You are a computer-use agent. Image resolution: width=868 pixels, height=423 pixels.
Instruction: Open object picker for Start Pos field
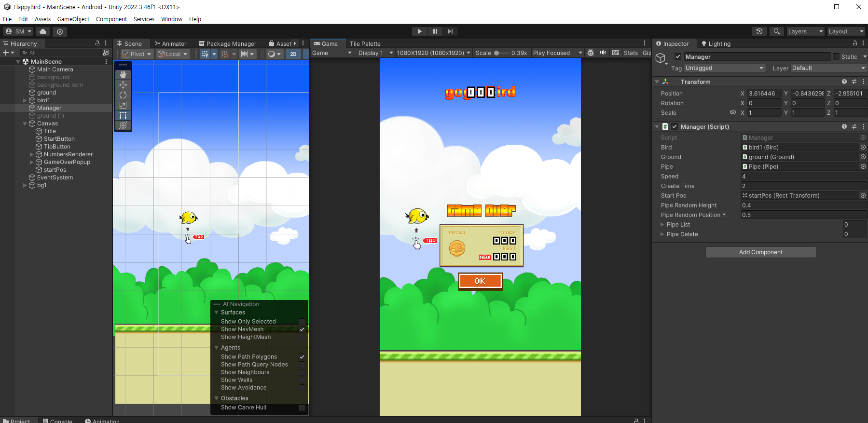tap(863, 195)
